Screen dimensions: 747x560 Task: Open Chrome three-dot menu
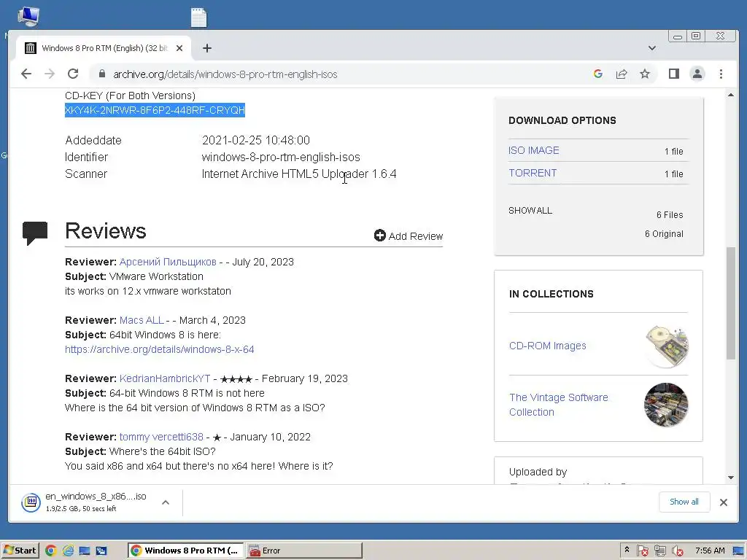coord(721,74)
